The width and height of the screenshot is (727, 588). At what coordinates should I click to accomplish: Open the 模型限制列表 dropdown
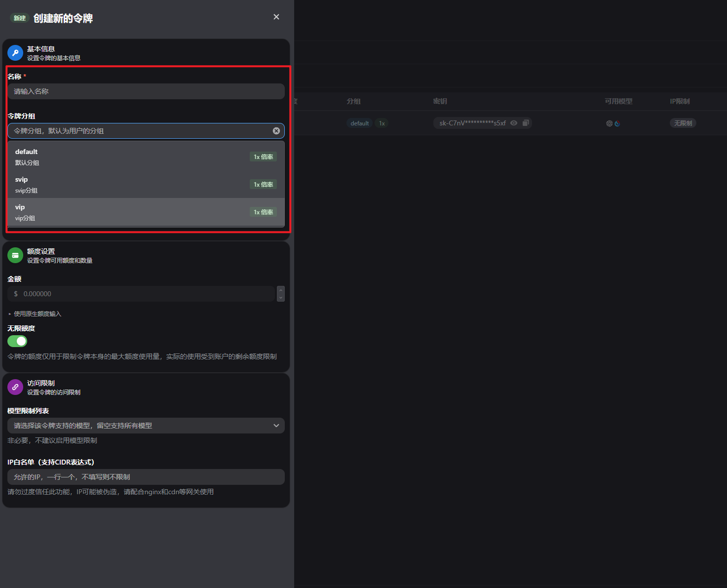click(146, 426)
